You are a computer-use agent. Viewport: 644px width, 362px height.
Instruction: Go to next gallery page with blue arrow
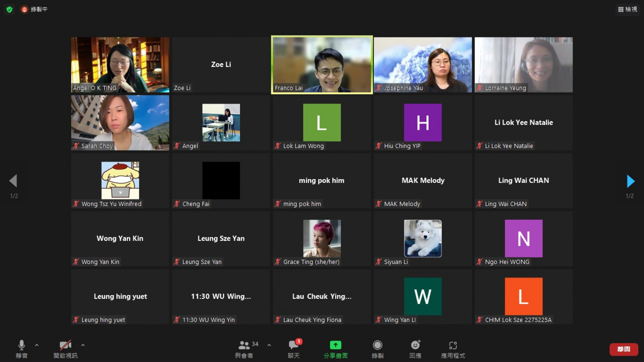631,181
